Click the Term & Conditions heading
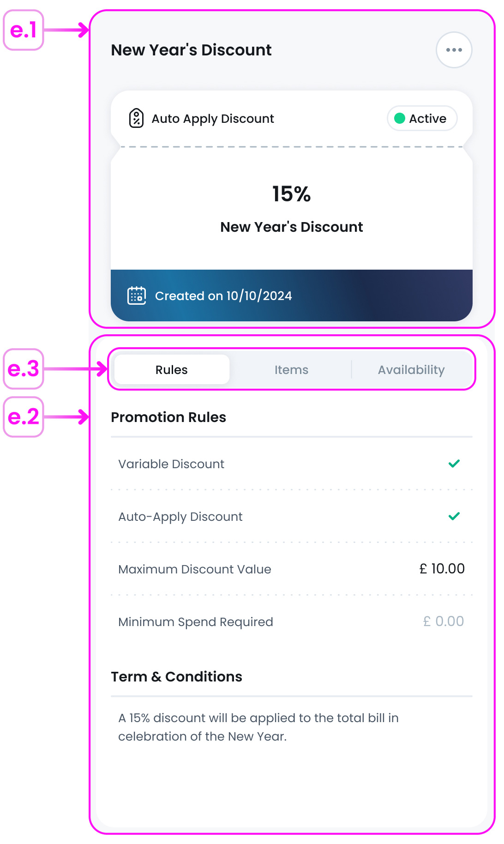The height and width of the screenshot is (844, 504). pyautogui.click(x=176, y=677)
